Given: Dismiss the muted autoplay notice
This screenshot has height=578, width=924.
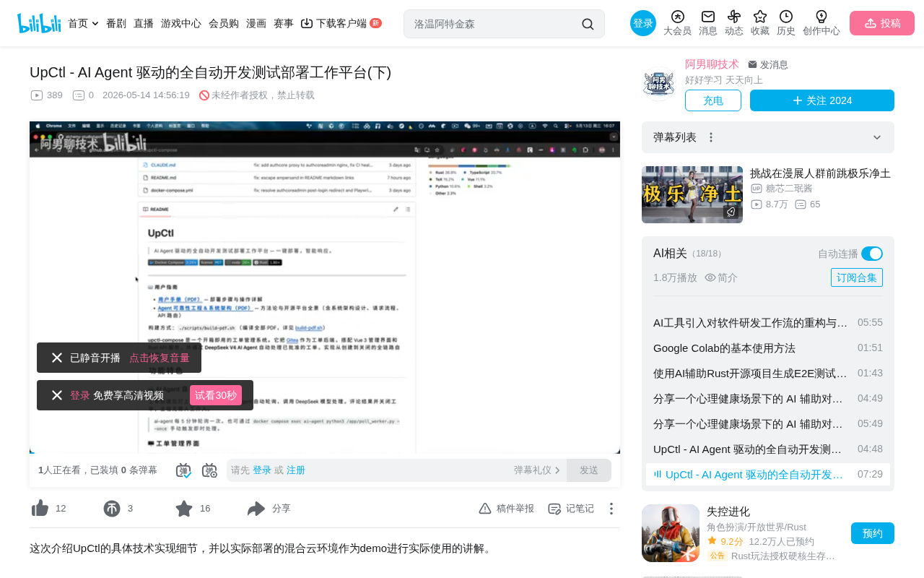Looking at the screenshot, I should click(57, 358).
